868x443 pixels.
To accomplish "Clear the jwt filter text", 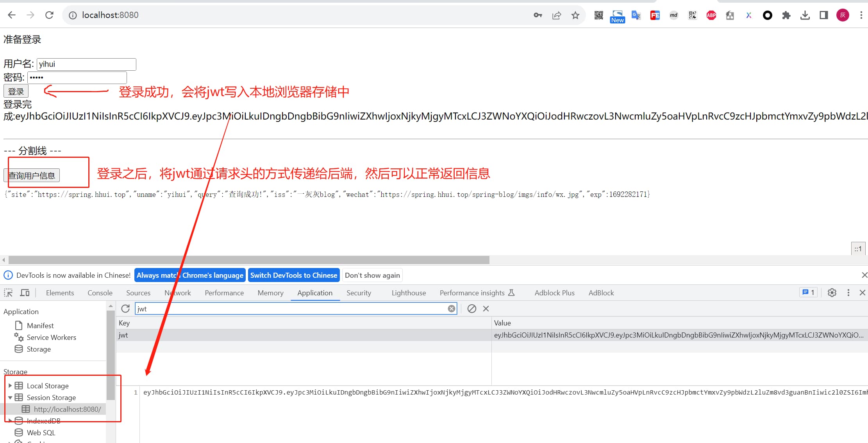I will click(x=451, y=309).
